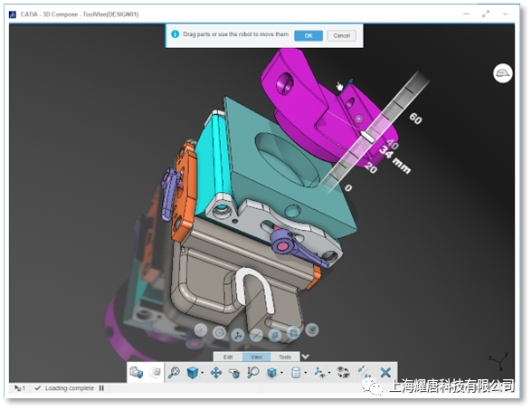Click the blue cube view icon
This screenshot has height=410, width=532.
[193, 373]
